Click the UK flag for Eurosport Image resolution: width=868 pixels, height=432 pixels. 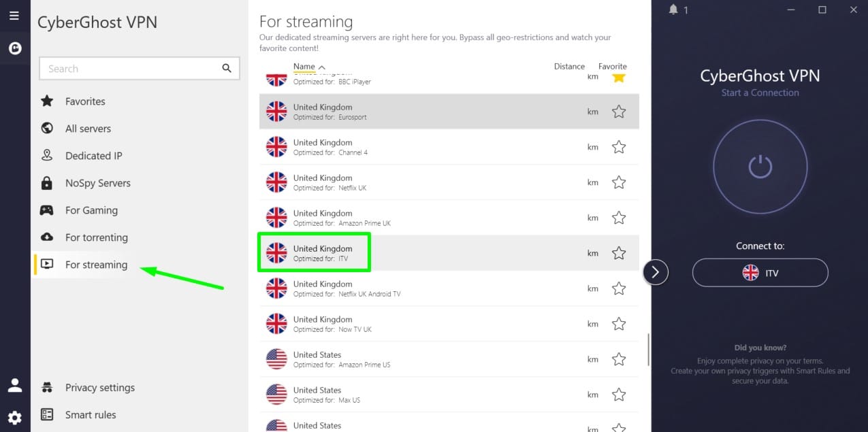(276, 112)
